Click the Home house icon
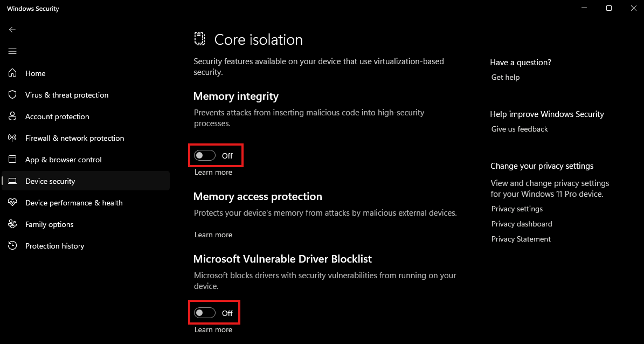The image size is (644, 344). pos(13,73)
